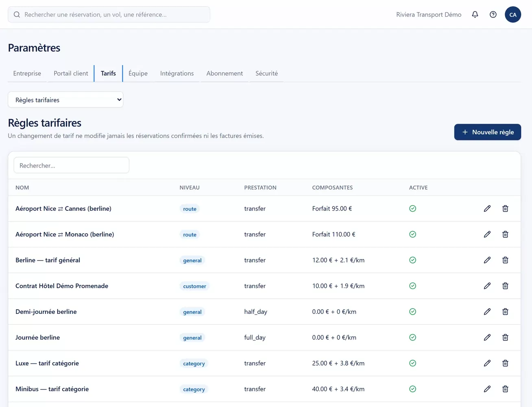
Task: Delete the Aéroport Nice ⇄ Cannes rule
Action: coord(505,208)
